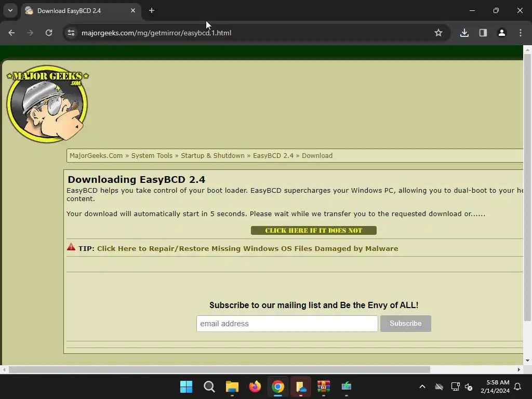
Task: Click the Download breadcrumb text
Action: click(x=317, y=156)
